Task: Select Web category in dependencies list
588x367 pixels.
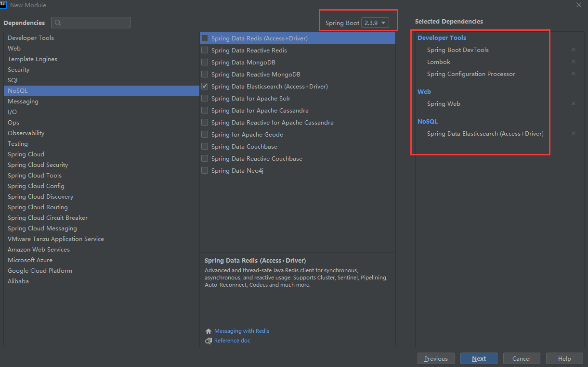Action: (x=102, y=48)
